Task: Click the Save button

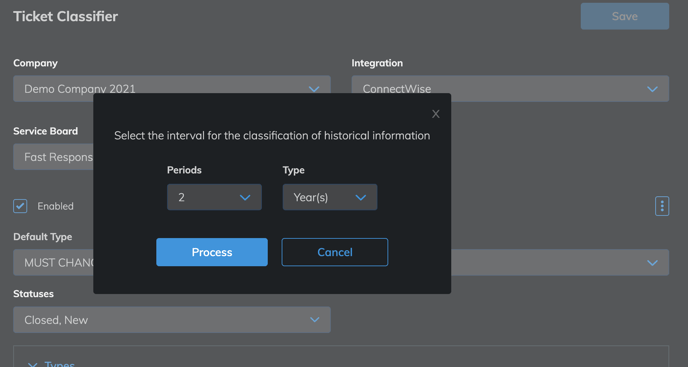Action: coord(625,16)
